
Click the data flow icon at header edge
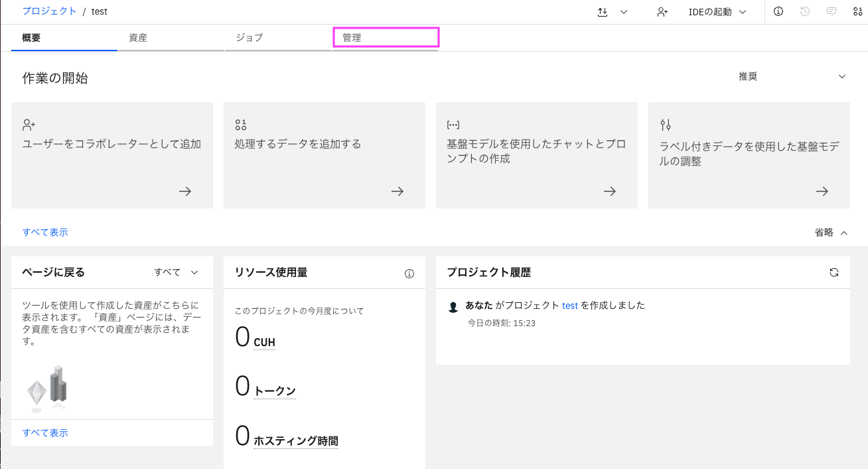857,11
